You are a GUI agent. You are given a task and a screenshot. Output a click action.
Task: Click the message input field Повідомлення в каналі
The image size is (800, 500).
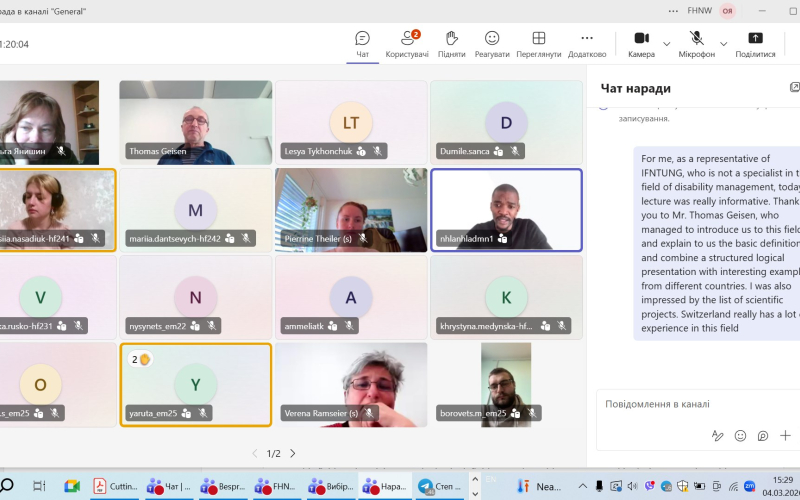(x=699, y=404)
